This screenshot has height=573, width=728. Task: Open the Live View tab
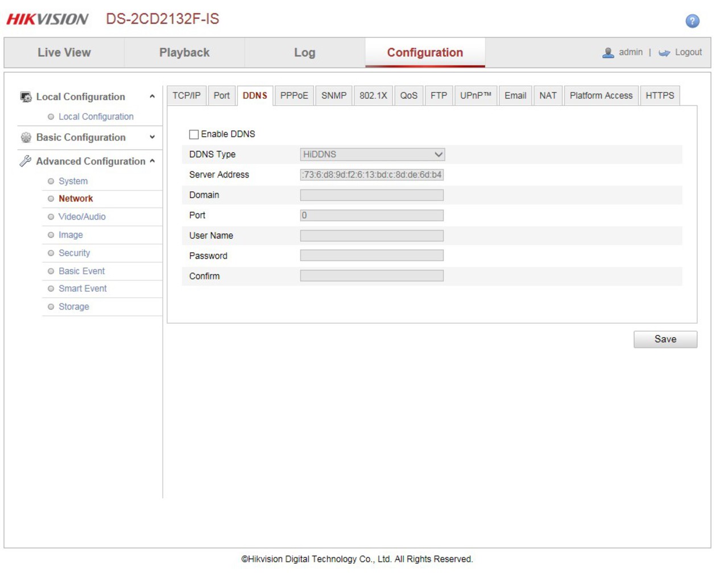(x=64, y=52)
